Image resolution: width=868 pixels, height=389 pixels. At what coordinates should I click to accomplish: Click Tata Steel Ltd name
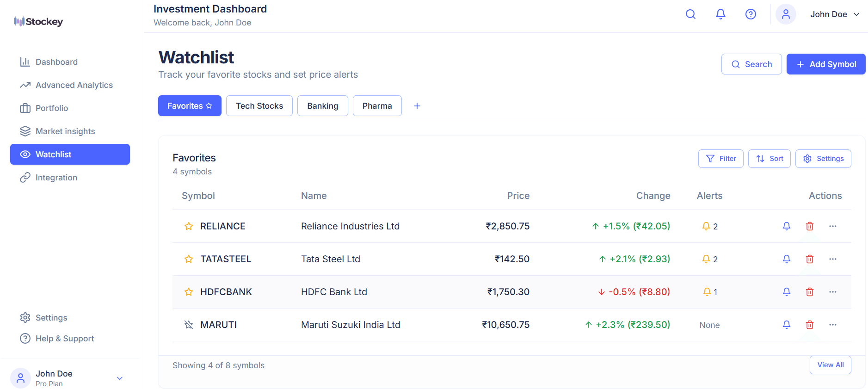(x=331, y=259)
